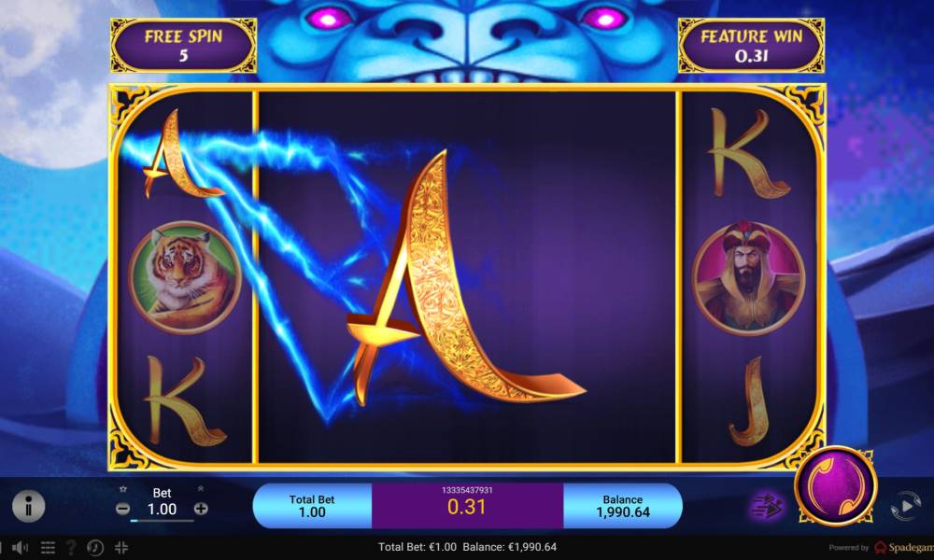Open the game history clock icon
This screenshot has height=560, width=934.
click(x=94, y=548)
